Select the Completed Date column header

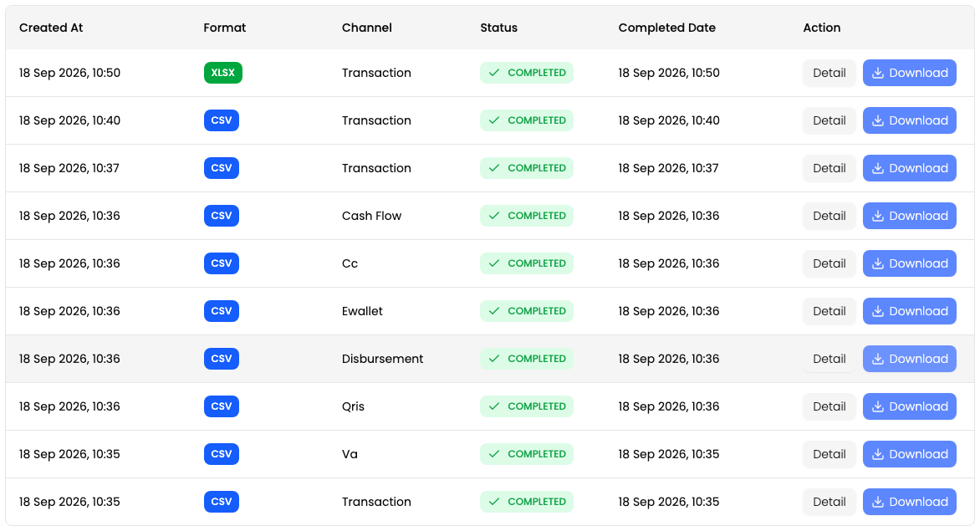667,28
